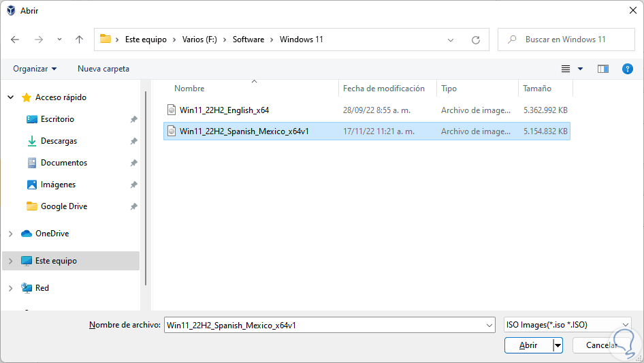Image resolution: width=644 pixels, height=363 pixels.
Task: Open Documentos in the sidebar
Action: coord(64,163)
